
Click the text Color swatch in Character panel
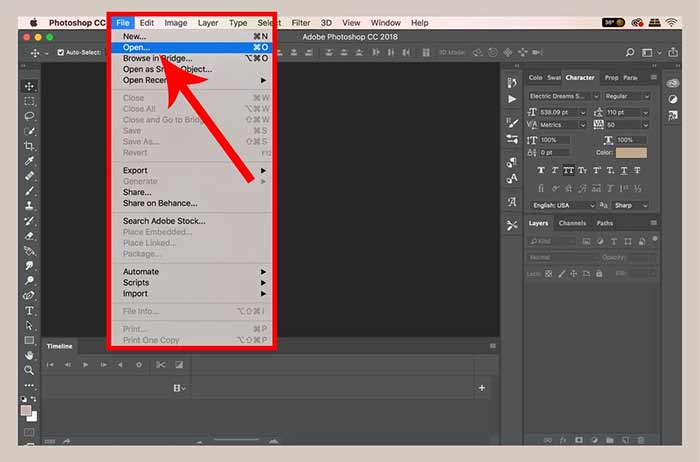pyautogui.click(x=631, y=153)
